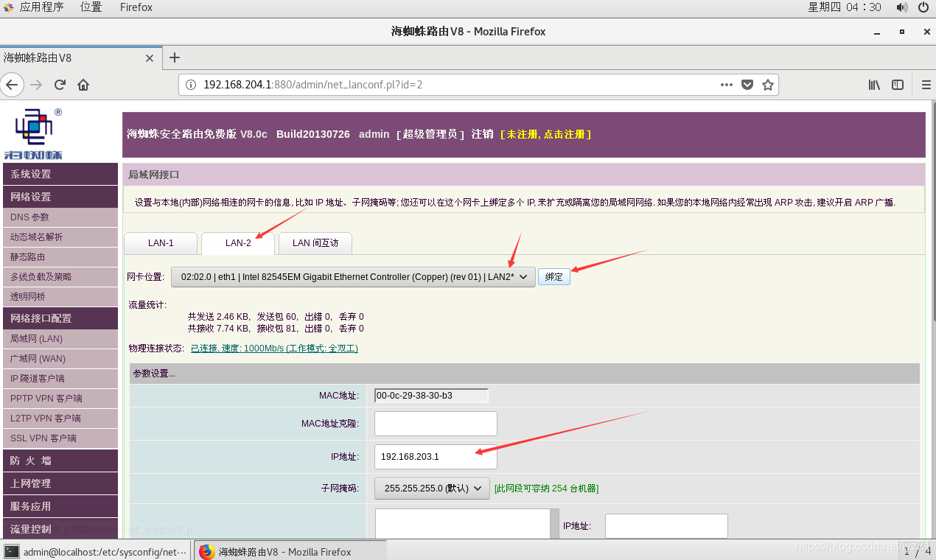Expand the 服务应用 sidebar section

click(x=60, y=506)
